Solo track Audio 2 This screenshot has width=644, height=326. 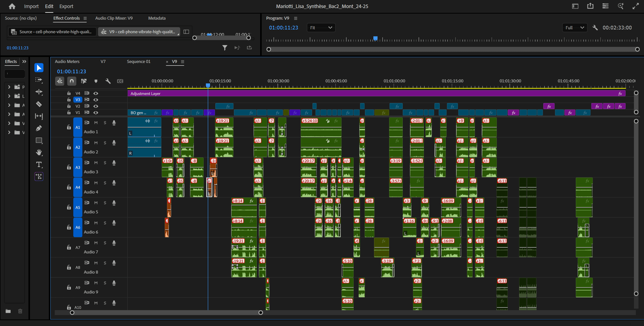point(105,143)
